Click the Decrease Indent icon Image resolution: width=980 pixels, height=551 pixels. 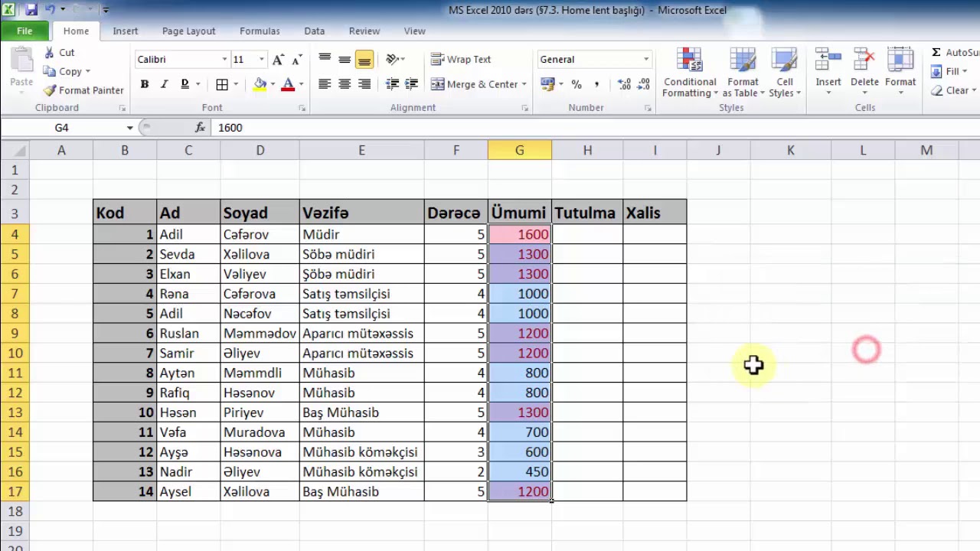point(392,84)
